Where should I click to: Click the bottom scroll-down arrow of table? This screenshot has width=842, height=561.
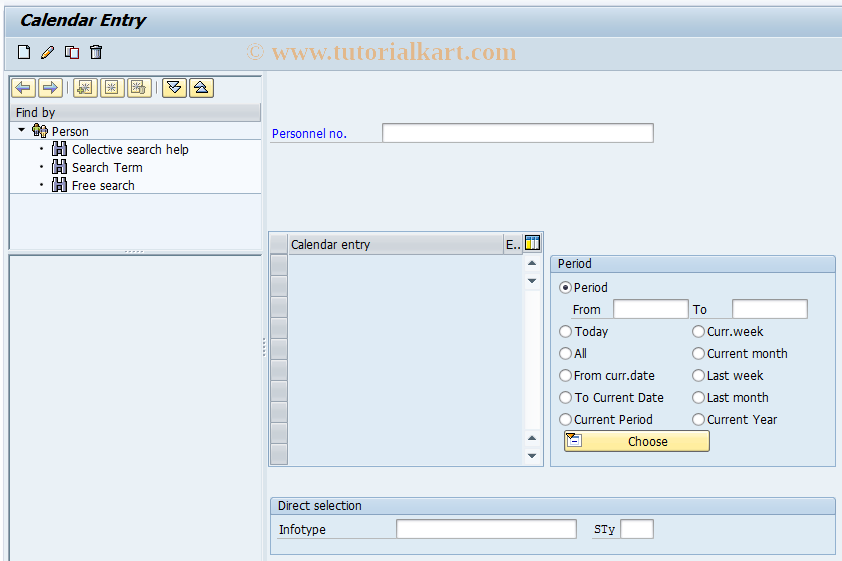click(532, 456)
